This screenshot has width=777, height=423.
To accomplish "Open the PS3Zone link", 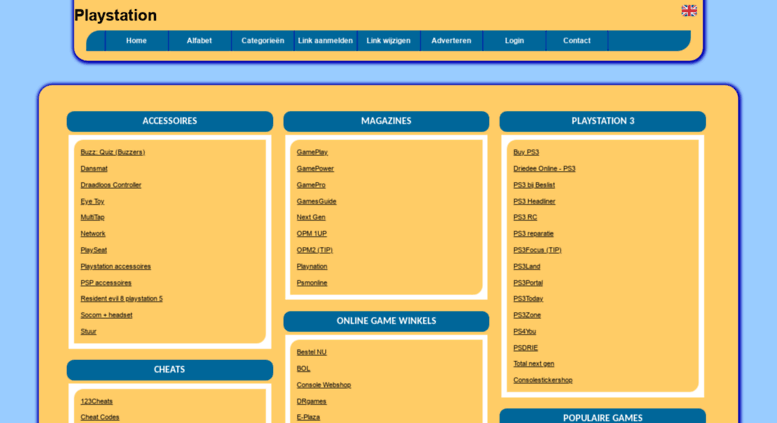I will [x=527, y=315].
